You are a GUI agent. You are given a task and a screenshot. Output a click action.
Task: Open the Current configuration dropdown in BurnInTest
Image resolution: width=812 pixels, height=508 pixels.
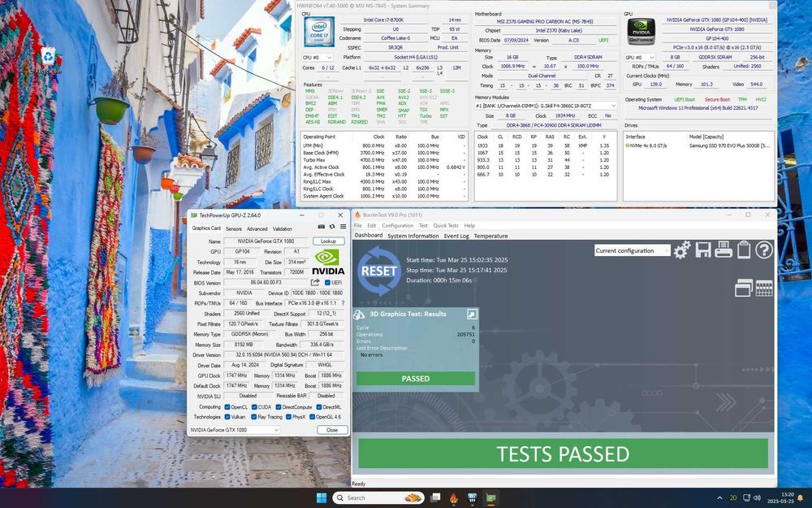click(x=633, y=250)
